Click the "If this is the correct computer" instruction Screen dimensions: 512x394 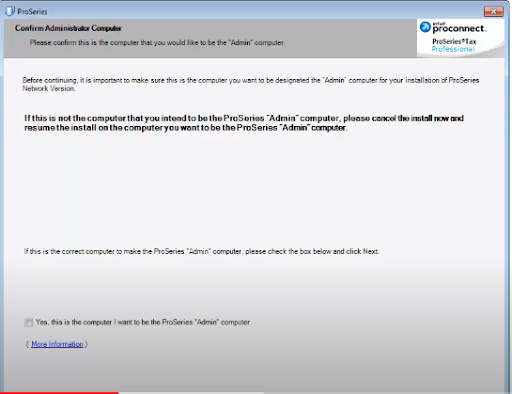201,251
